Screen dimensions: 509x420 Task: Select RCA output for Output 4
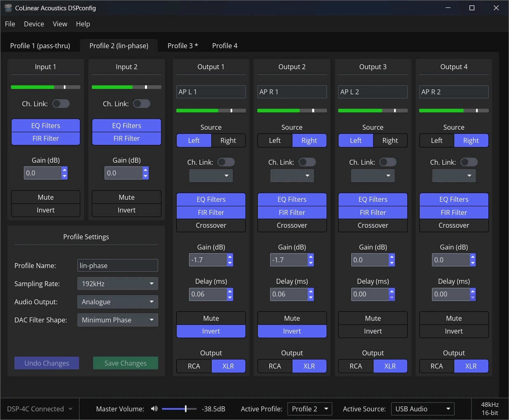(437, 366)
